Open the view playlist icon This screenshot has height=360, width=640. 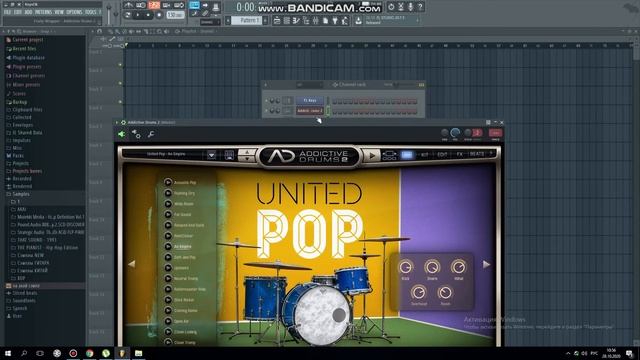pos(277,20)
